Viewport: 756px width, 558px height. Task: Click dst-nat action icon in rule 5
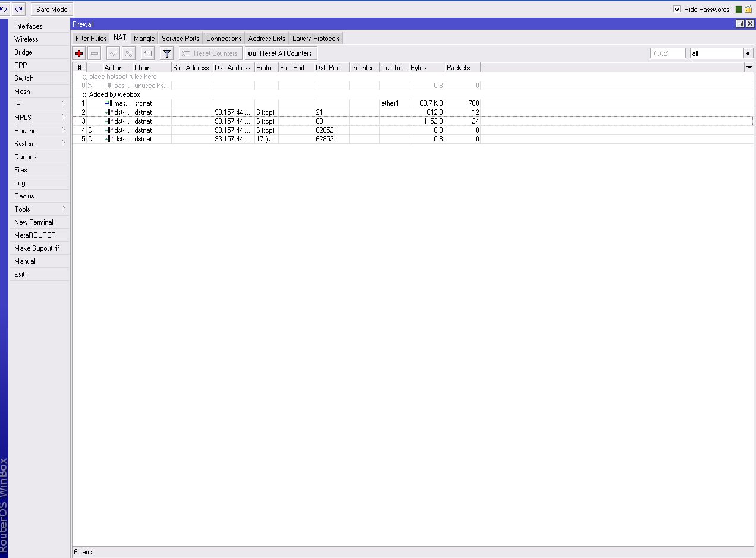coord(108,139)
